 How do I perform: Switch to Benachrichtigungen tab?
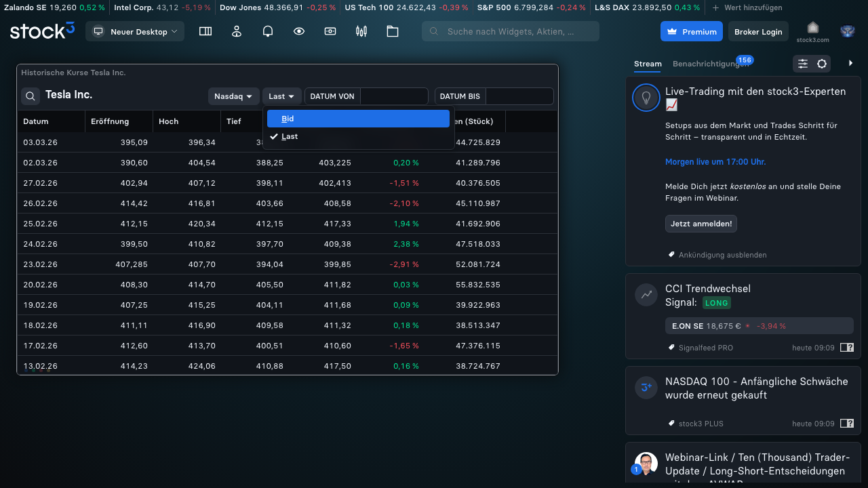pyautogui.click(x=710, y=64)
